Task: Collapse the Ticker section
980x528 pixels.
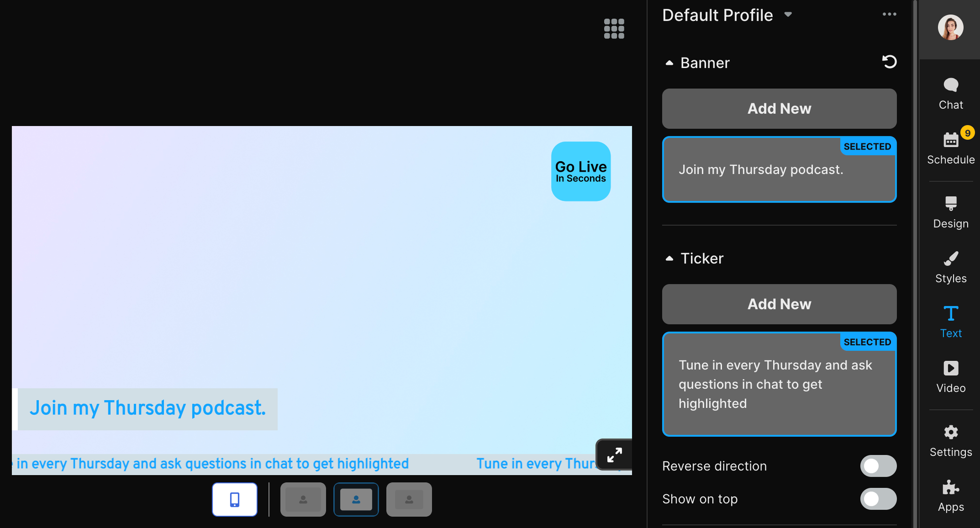Action: coord(669,258)
